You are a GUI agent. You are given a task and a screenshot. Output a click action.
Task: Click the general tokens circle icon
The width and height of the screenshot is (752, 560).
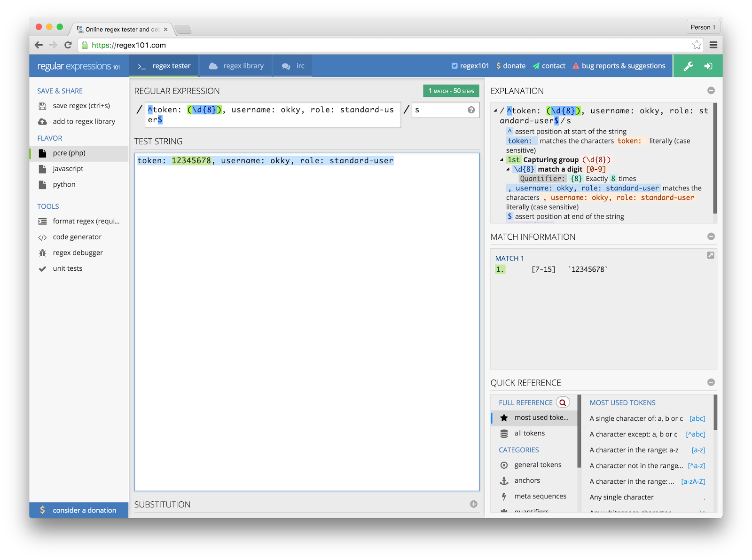504,465
